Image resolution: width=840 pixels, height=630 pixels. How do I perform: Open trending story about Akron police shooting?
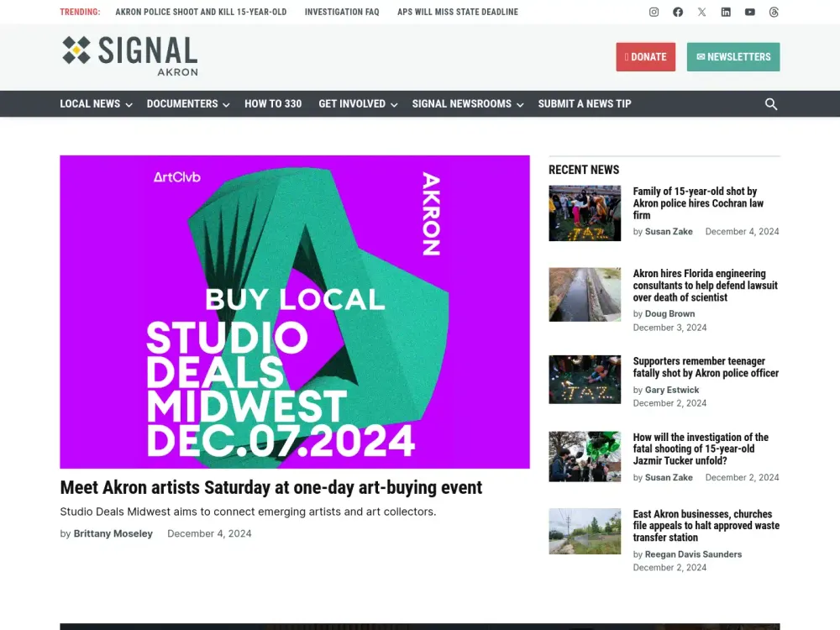(x=201, y=12)
